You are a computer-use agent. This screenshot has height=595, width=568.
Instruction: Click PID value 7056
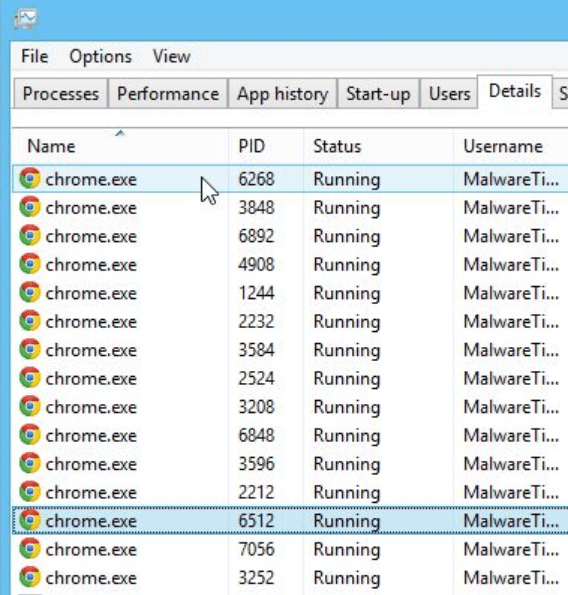click(x=256, y=549)
